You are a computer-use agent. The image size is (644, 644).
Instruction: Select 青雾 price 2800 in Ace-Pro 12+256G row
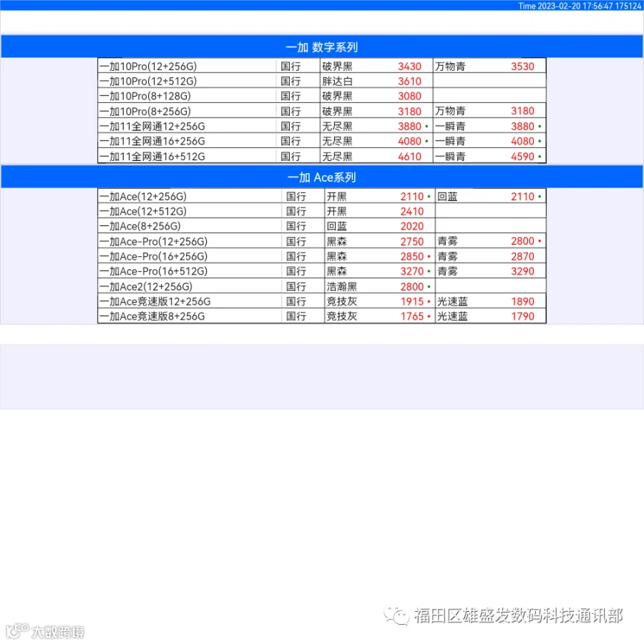coord(522,241)
